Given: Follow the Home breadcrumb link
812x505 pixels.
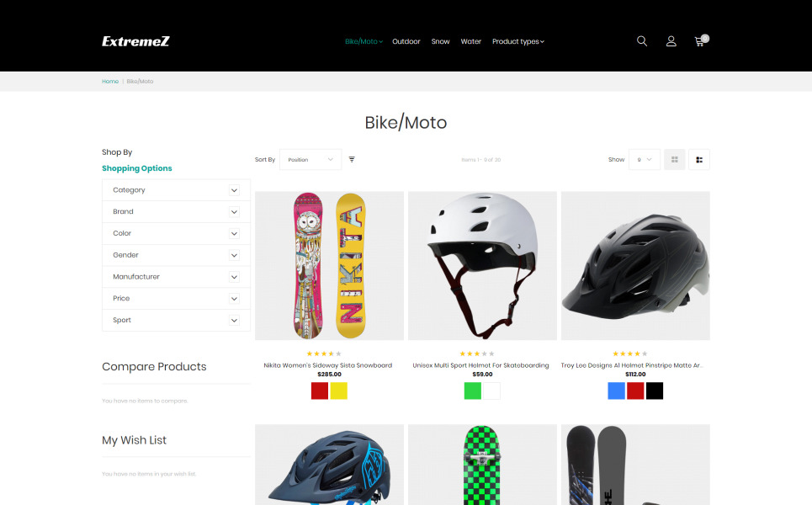Looking at the screenshot, I should pos(110,82).
